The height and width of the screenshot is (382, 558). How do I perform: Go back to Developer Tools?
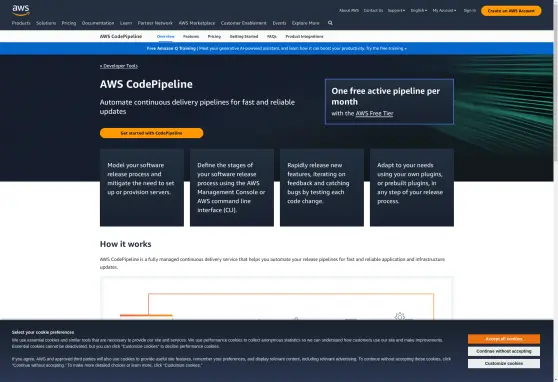119,66
